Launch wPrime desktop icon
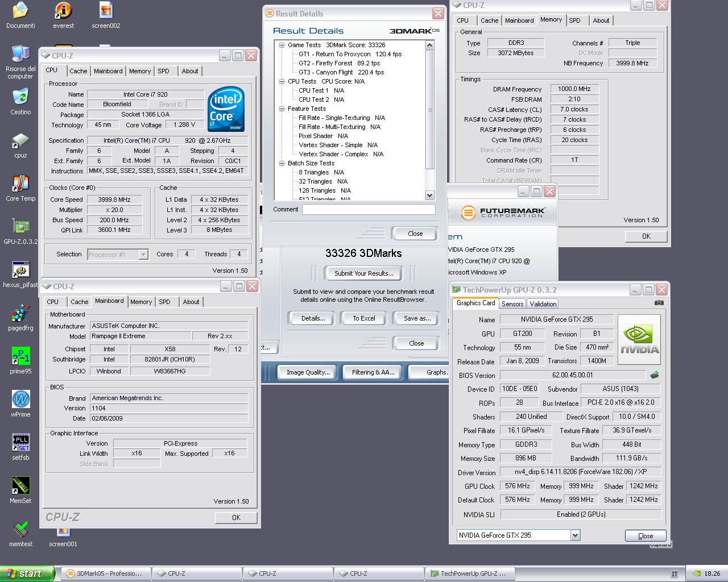Screen dimensions: 728x582 click(x=20, y=404)
